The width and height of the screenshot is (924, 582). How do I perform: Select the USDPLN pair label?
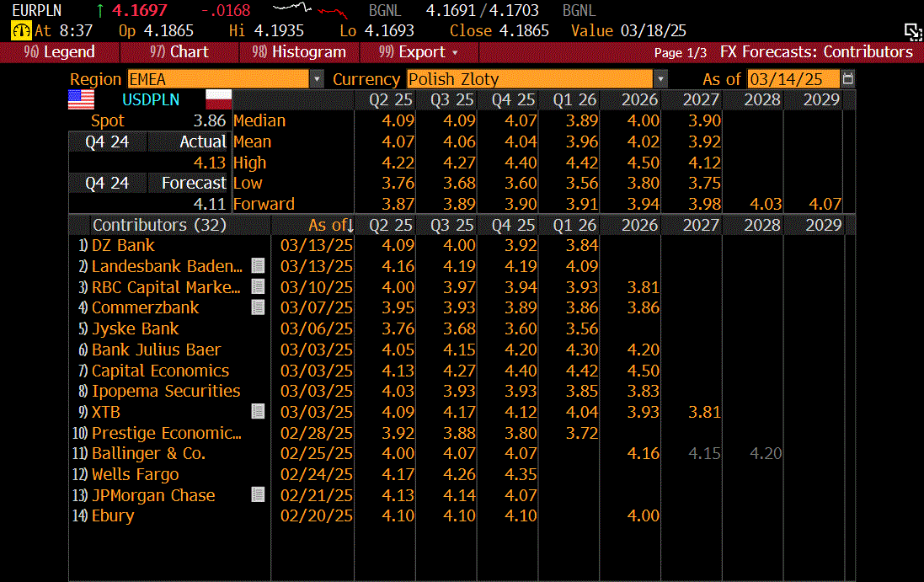coord(151,99)
